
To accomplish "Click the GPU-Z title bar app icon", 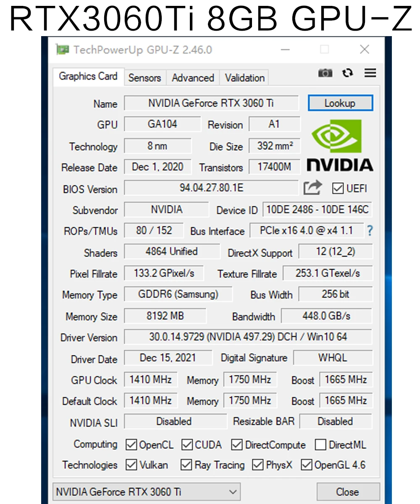I will pos(63,50).
